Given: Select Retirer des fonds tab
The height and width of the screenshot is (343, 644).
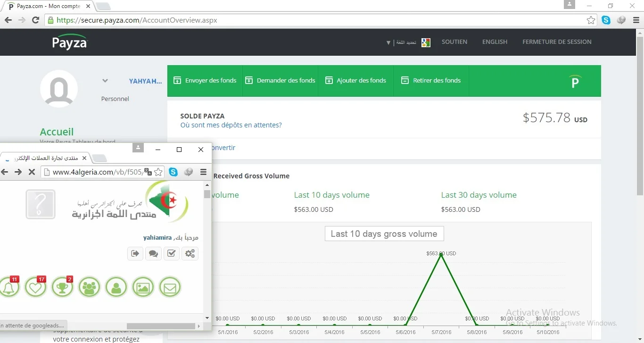Looking at the screenshot, I should click(x=431, y=81).
